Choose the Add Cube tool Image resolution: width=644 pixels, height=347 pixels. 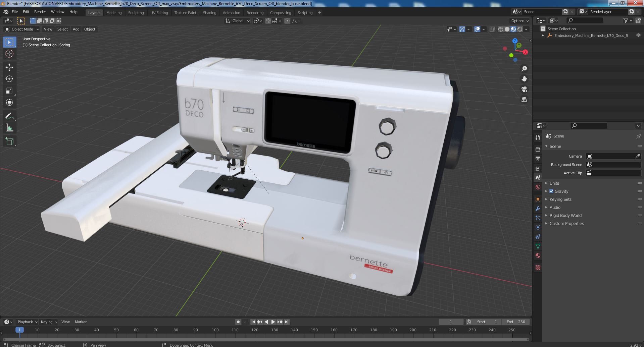[9, 141]
